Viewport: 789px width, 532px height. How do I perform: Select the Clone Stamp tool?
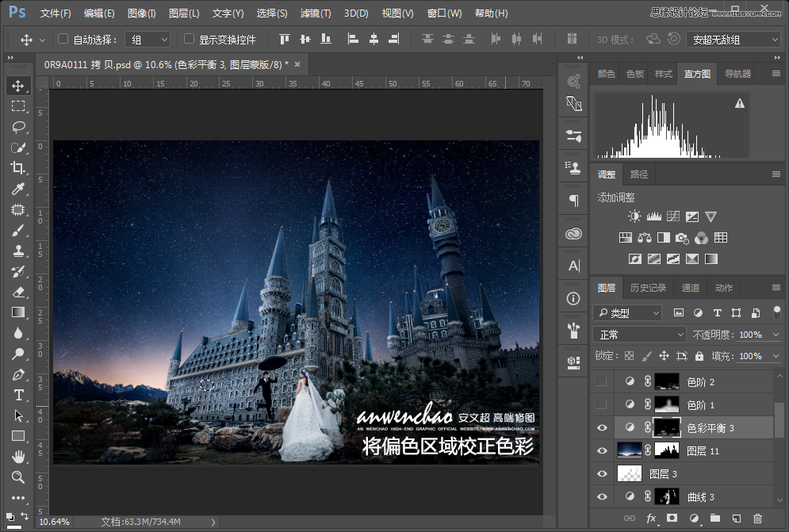pos(18,251)
